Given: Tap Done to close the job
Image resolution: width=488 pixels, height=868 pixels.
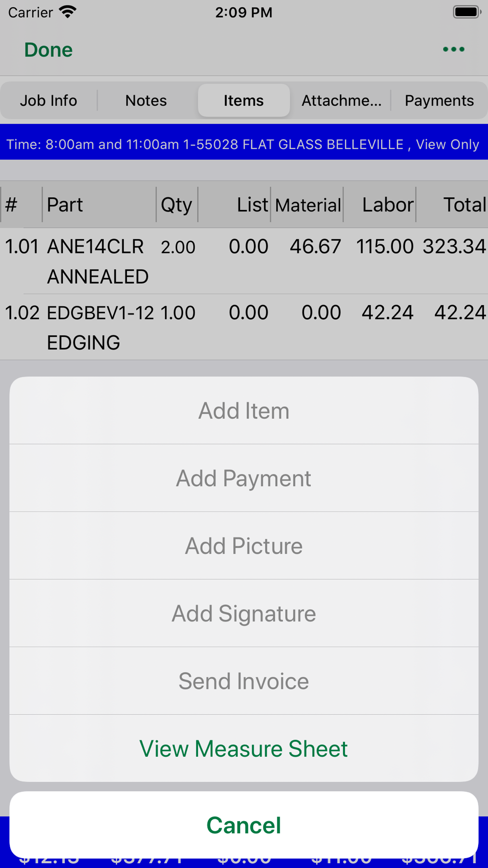Looking at the screenshot, I should (48, 50).
